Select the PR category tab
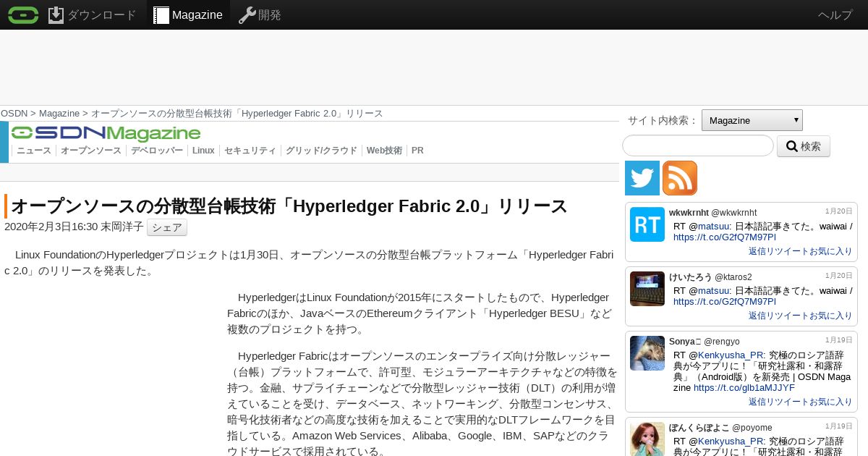This screenshot has height=456, width=868. (x=417, y=151)
